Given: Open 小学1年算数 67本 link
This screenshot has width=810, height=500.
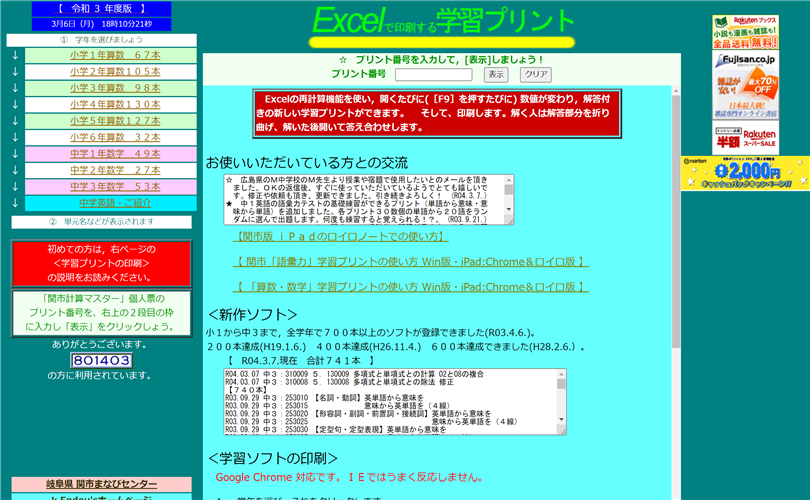Looking at the screenshot, I should (x=115, y=55).
